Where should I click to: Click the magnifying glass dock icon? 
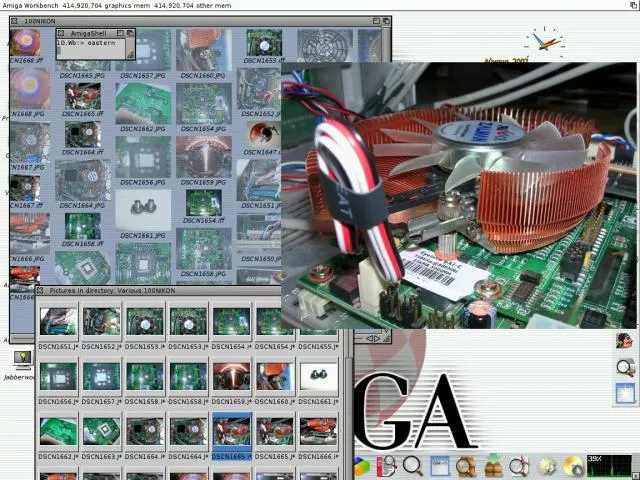coord(413,466)
